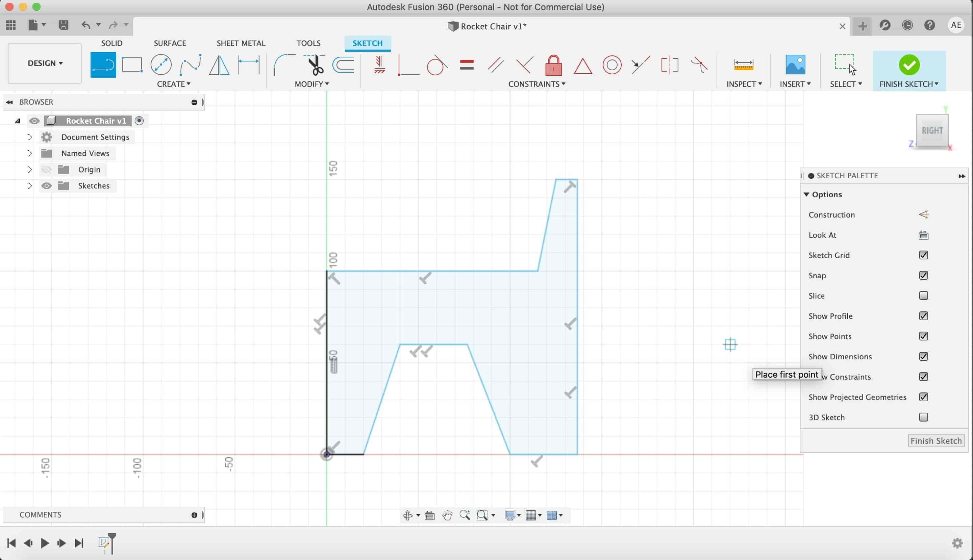Image resolution: width=973 pixels, height=560 pixels.
Task: Open the CREATE dropdown menu
Action: coord(174,84)
